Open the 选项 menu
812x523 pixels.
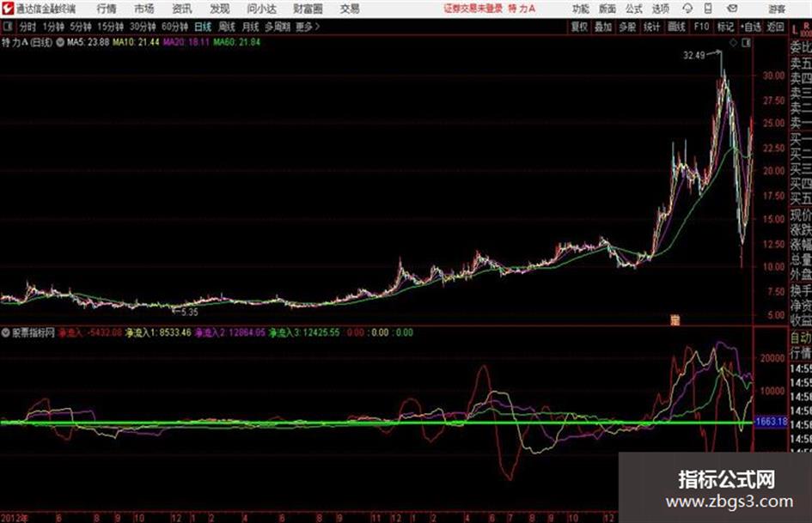coord(661,9)
